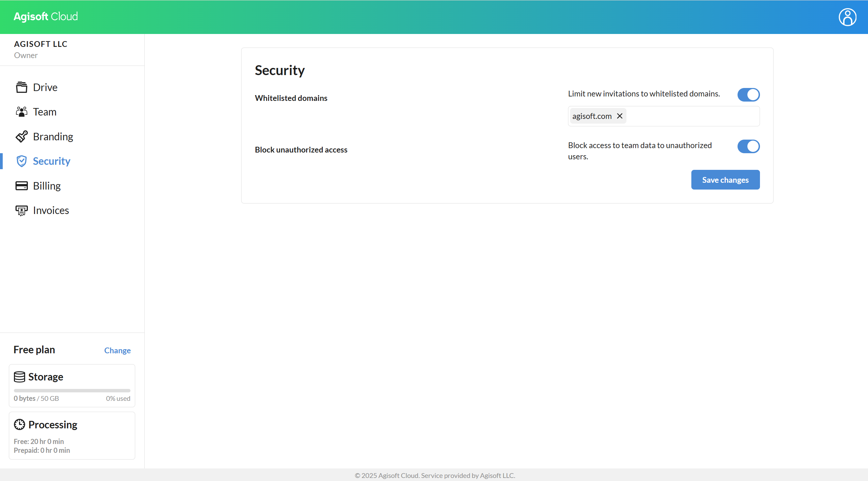Click the Billing credit card icon
The image size is (868, 481).
pyautogui.click(x=21, y=186)
